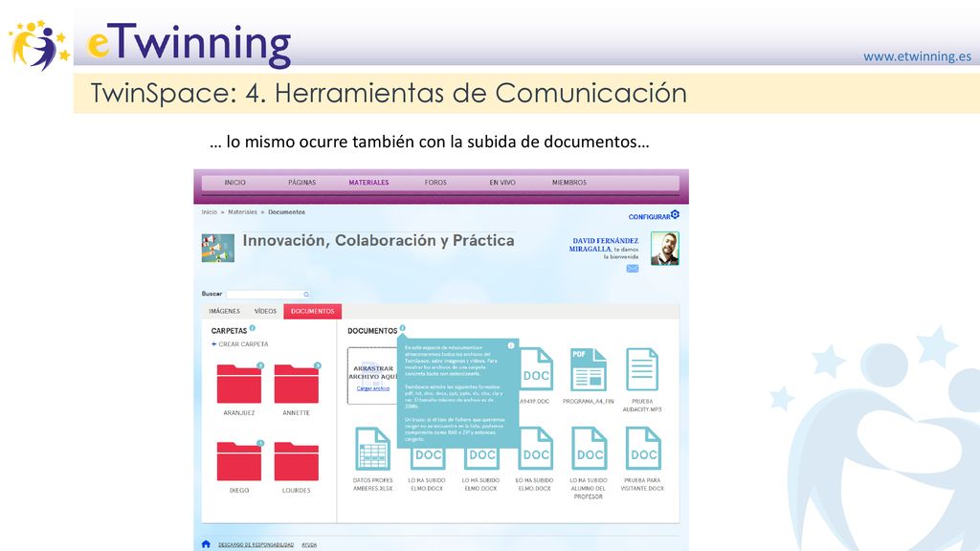Open LO HA SUBIDO ALUMNO DEL PROFESOR document
Image resolution: width=980 pixels, height=551 pixels.
(x=590, y=450)
